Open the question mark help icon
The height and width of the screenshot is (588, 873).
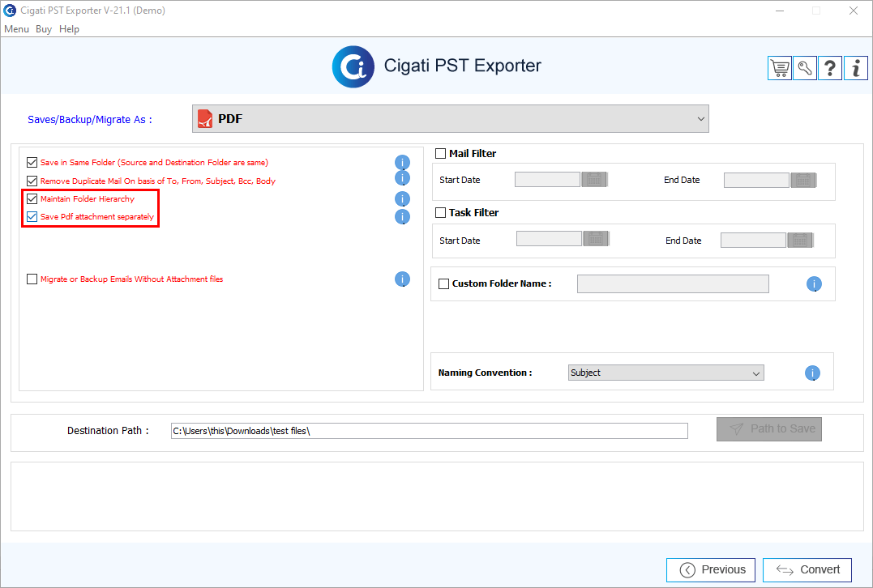pos(829,68)
